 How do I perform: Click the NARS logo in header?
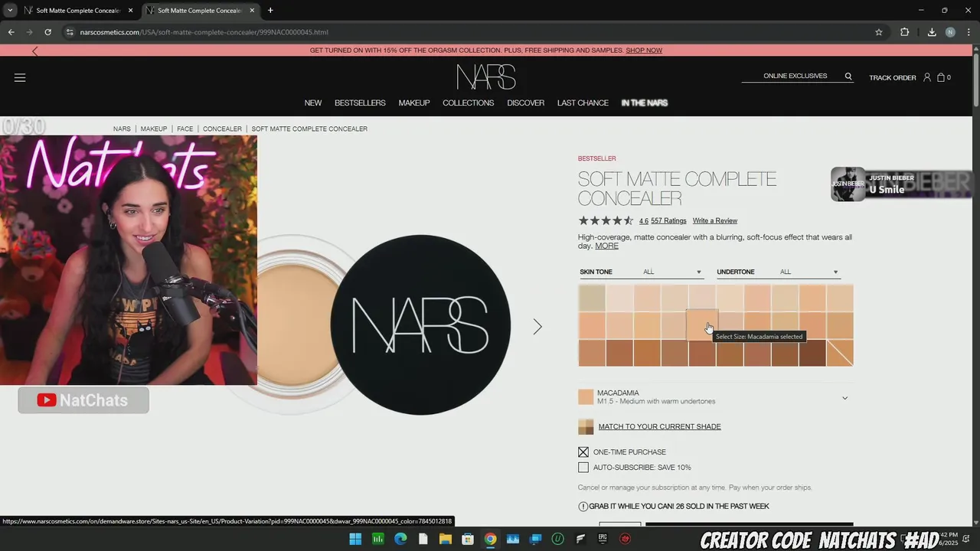click(486, 77)
